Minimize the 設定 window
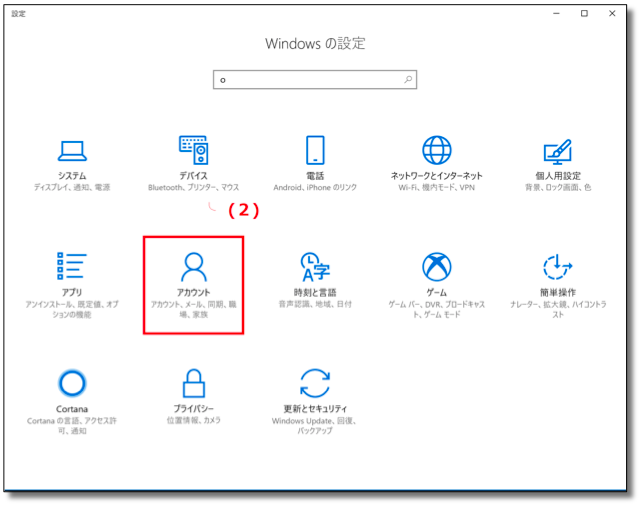This screenshot has height=508, width=642. [556, 14]
